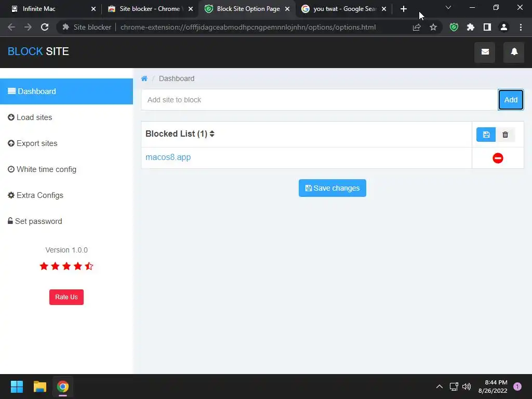This screenshot has height=399, width=532.
Task: Close the you twat - Google Search tab
Action: (x=384, y=9)
